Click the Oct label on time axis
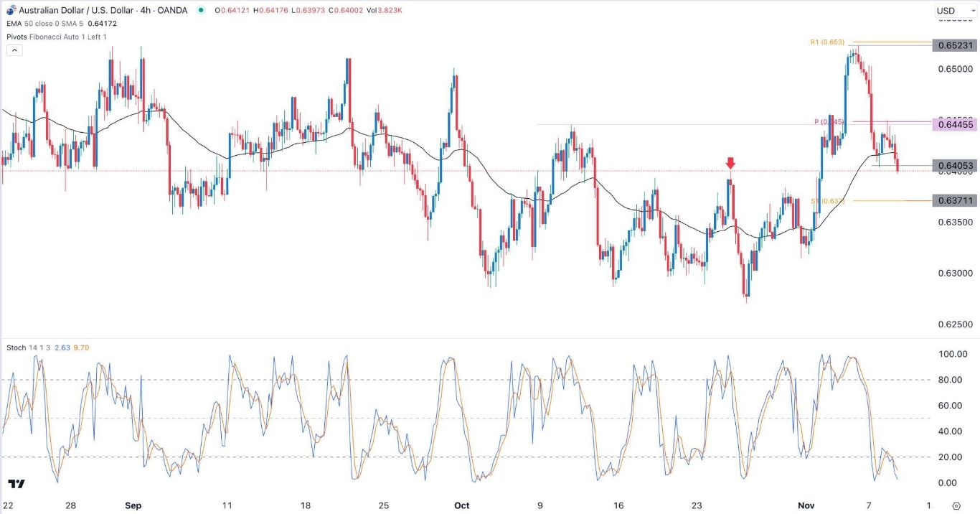Viewport: 980px width, 514px height. [x=462, y=505]
